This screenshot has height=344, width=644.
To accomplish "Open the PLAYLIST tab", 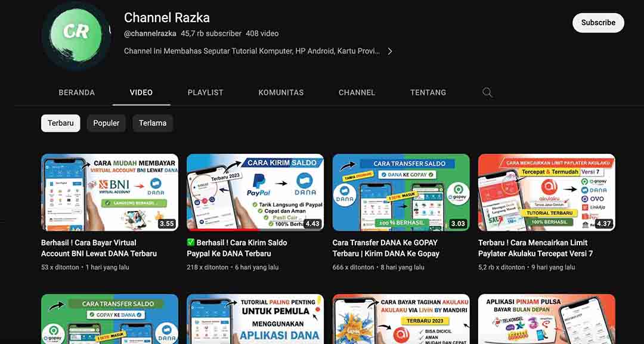I will coord(205,92).
